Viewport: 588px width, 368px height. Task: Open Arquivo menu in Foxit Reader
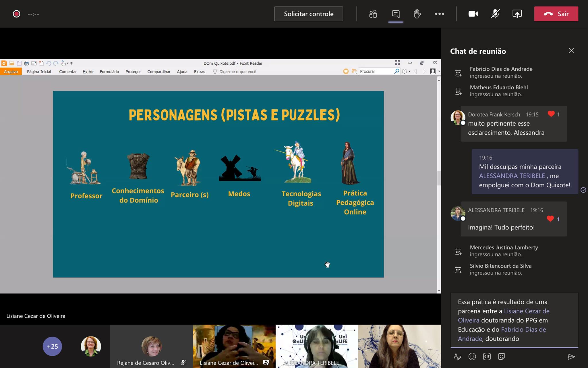(x=11, y=72)
